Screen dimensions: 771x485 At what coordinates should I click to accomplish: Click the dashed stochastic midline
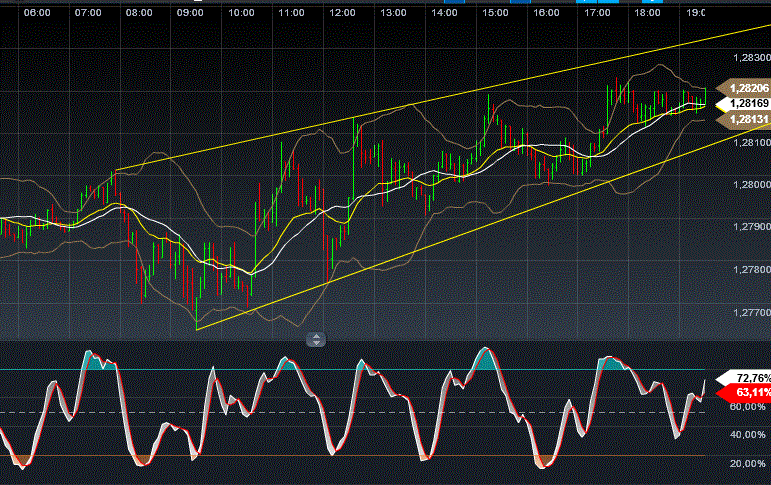(352, 412)
